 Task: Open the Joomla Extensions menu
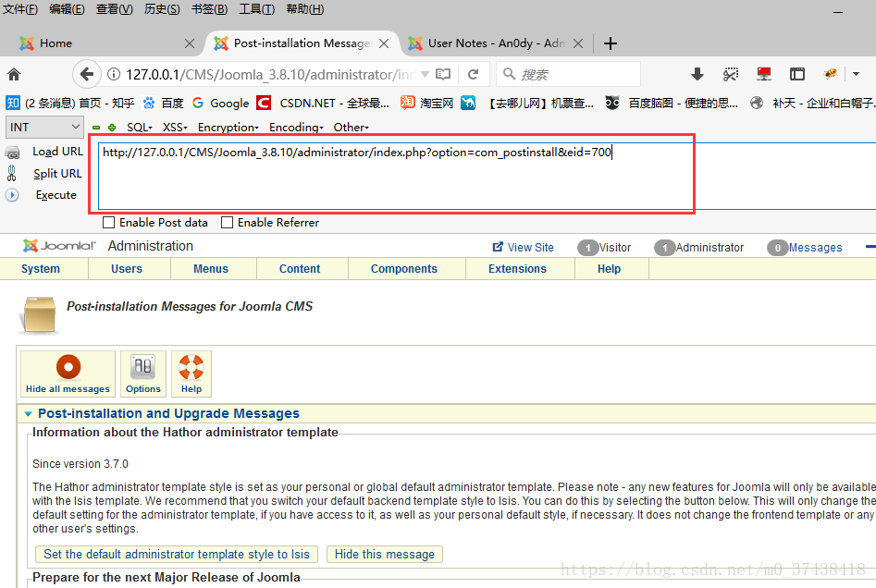517,269
